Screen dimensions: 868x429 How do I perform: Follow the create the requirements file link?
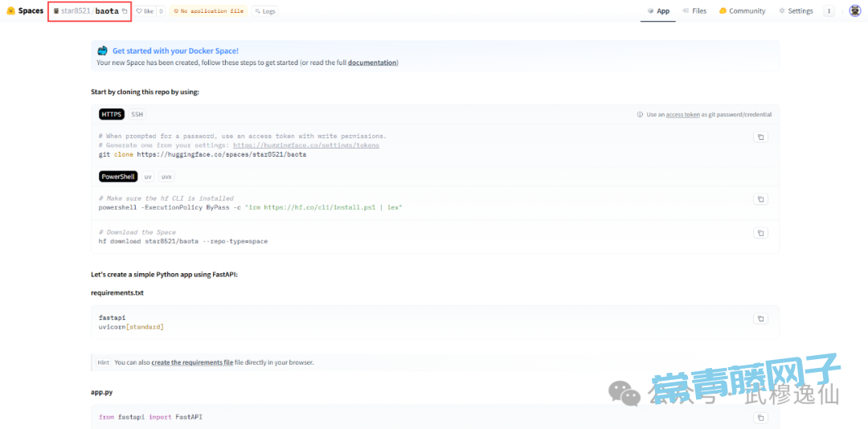[192, 362]
